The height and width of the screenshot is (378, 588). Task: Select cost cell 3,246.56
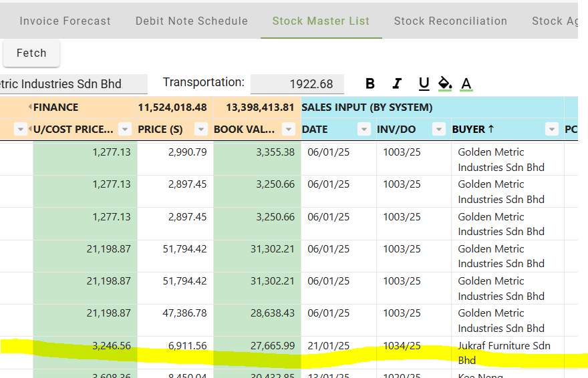pos(86,353)
